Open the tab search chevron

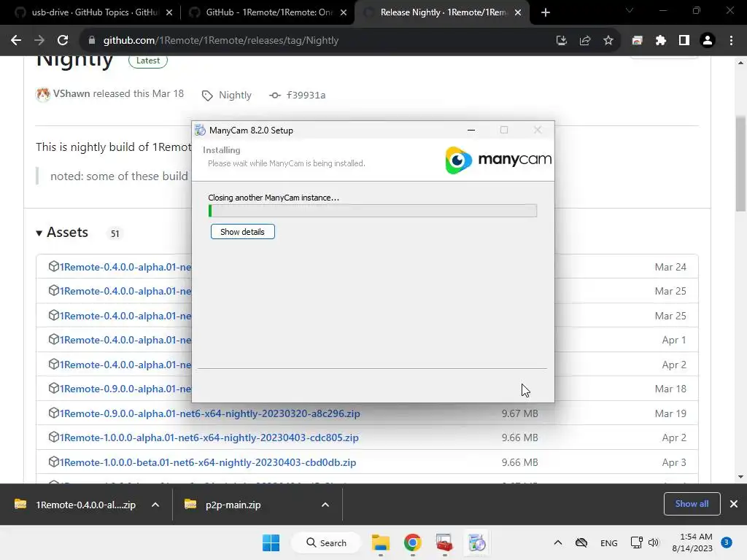(630, 10)
